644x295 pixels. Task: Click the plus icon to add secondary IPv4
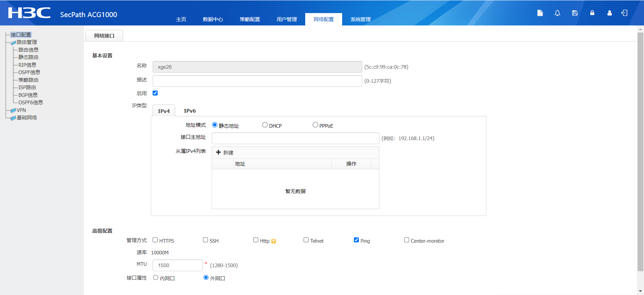218,153
